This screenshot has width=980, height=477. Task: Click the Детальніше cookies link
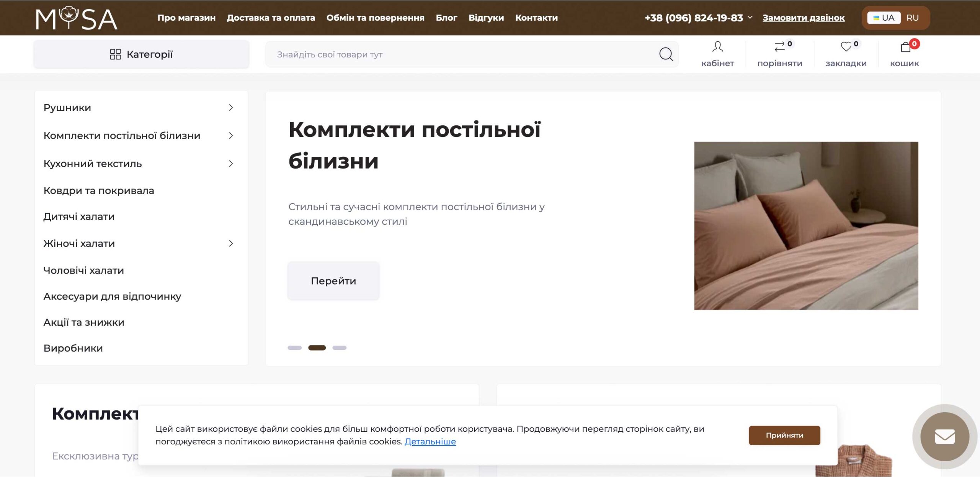tap(430, 441)
